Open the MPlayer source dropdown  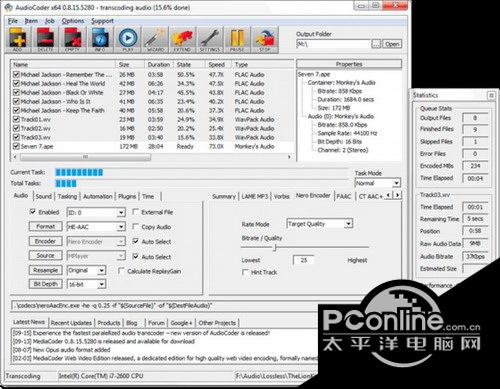click(121, 256)
